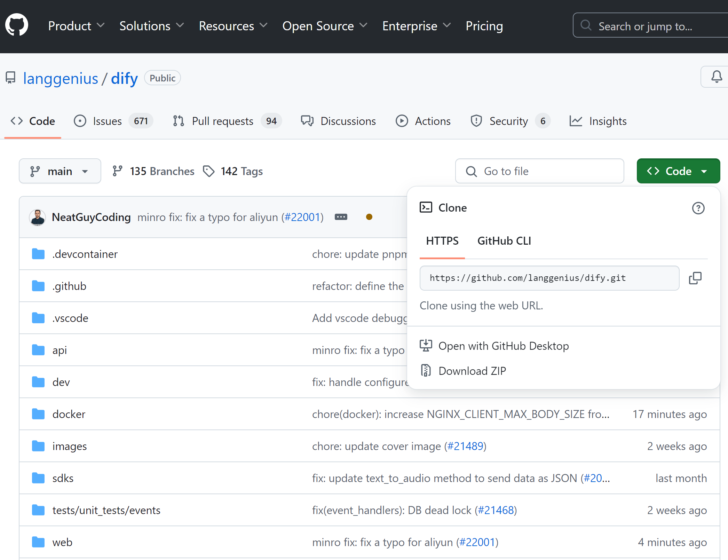
Task: Copy the clone URL to clipboard
Action: [x=695, y=278]
